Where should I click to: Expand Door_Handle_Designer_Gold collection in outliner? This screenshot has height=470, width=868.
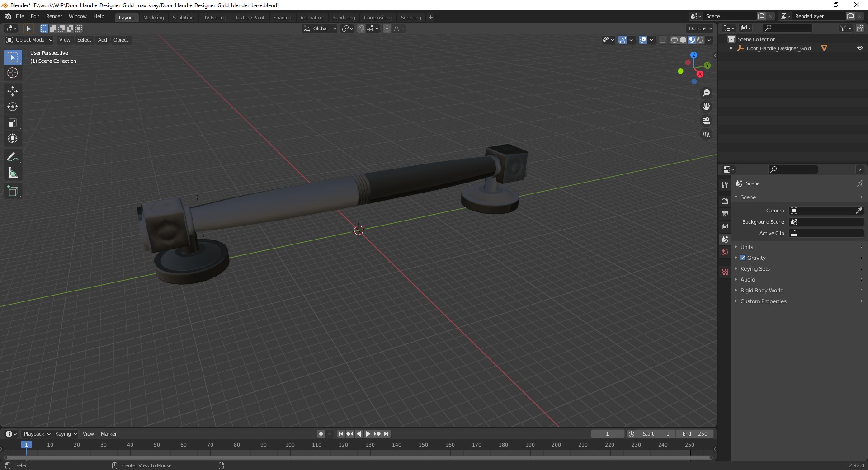731,48
